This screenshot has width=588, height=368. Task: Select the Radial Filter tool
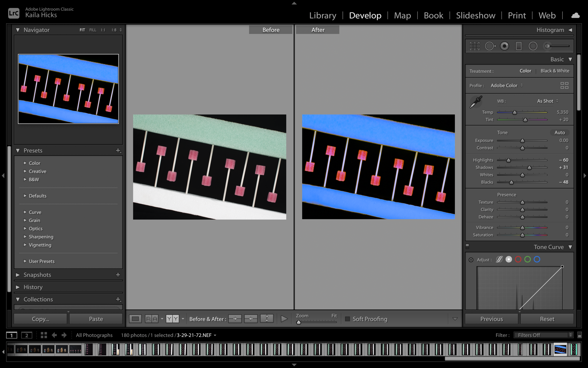click(x=533, y=46)
